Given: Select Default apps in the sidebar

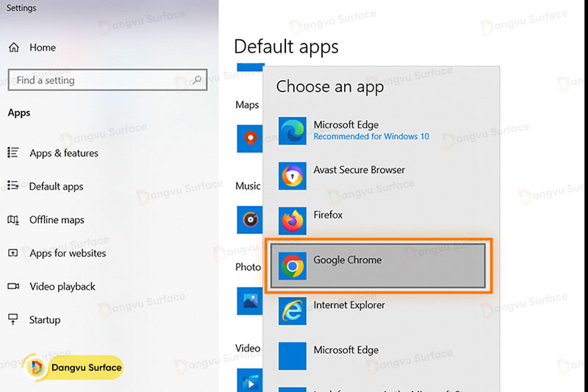Looking at the screenshot, I should pyautogui.click(x=56, y=186).
